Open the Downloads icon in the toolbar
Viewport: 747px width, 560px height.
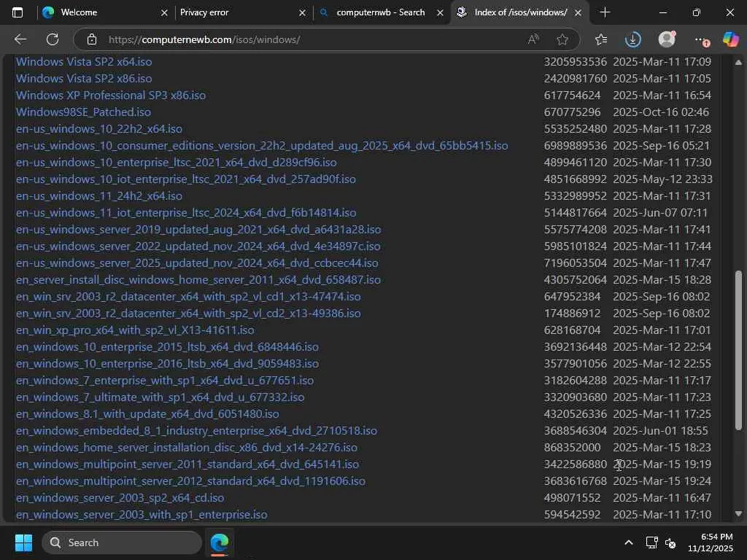click(x=633, y=39)
